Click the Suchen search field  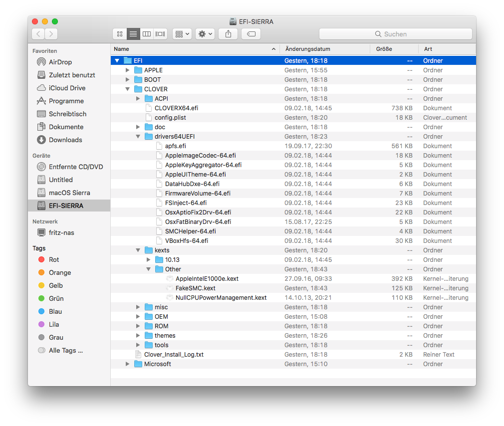tap(395, 34)
